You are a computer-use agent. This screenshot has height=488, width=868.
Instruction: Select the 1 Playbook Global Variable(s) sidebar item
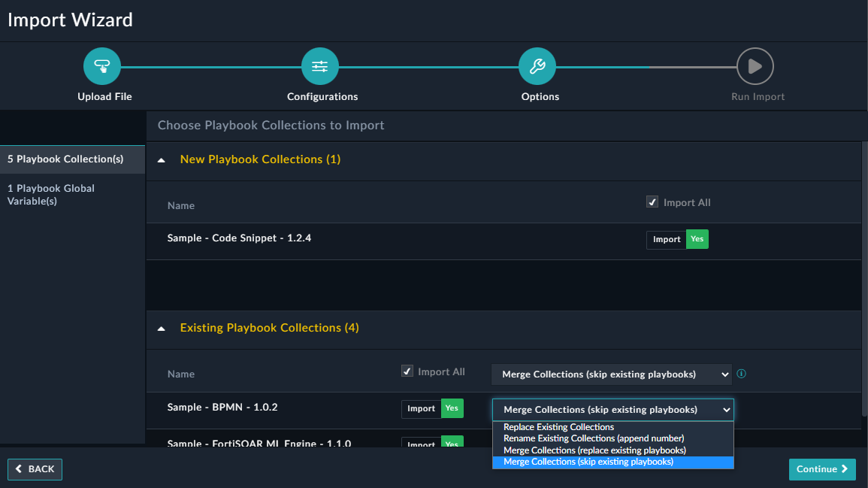point(50,194)
